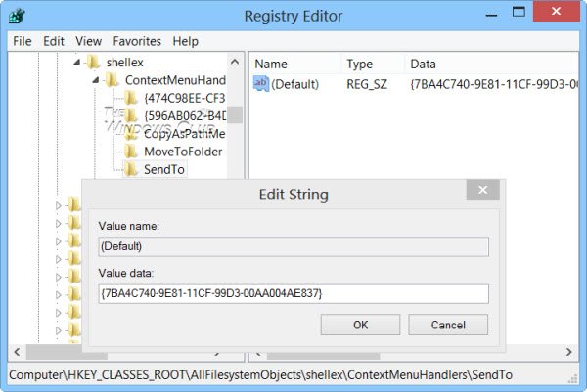Click the (Default) string value icon

pyautogui.click(x=260, y=84)
